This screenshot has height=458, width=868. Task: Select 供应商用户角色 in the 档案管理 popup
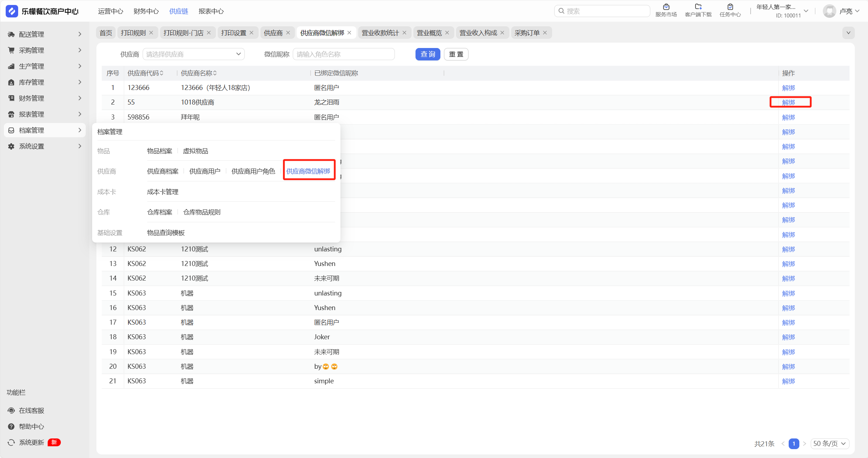[253, 171]
